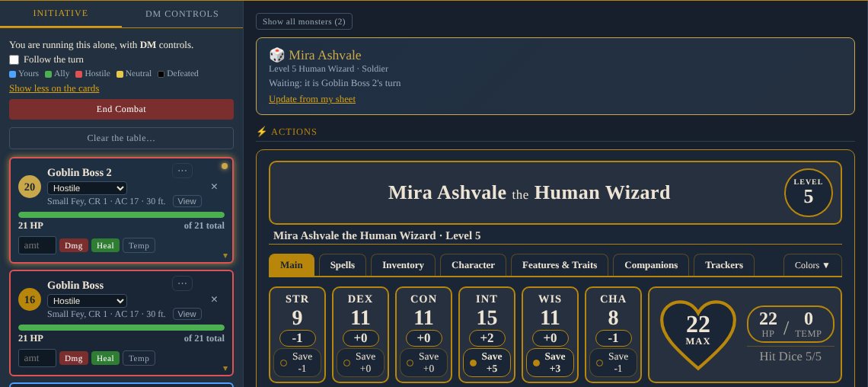Click the Goblin Boss health bar
The height and width of the screenshot is (387, 868).
[x=121, y=328]
